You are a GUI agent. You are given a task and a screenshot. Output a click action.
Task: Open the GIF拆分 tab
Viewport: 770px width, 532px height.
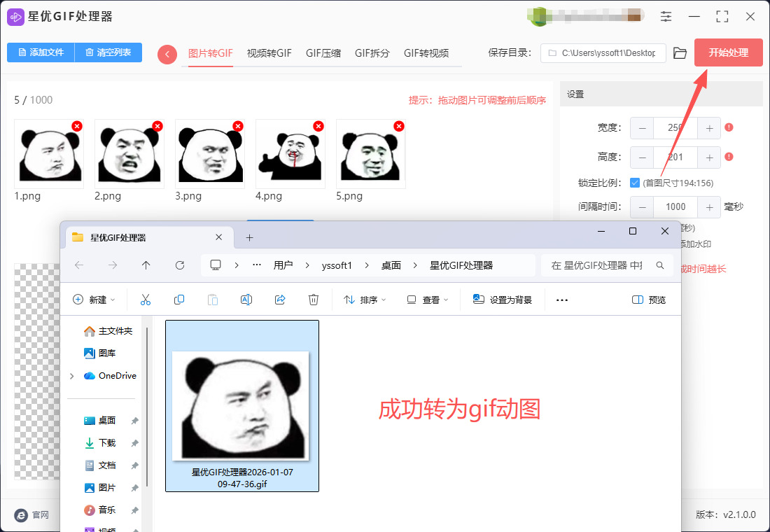click(372, 53)
